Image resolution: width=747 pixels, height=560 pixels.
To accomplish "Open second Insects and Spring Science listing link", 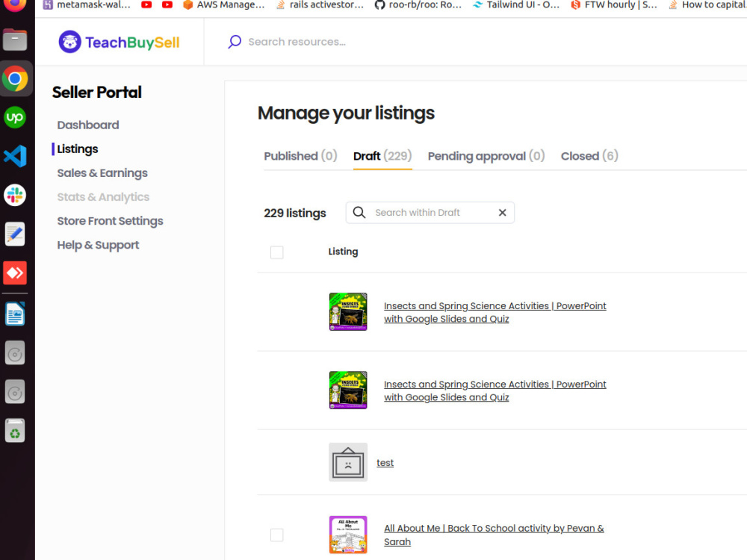I will point(495,391).
